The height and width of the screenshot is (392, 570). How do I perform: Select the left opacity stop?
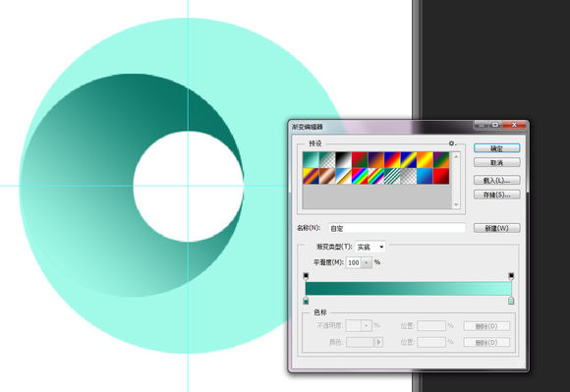[306, 276]
